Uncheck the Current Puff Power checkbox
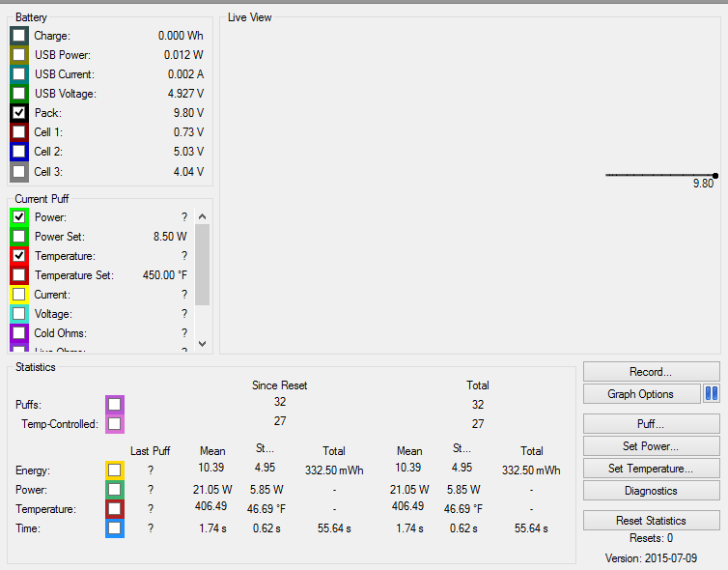Screen dimensions: 728x570 click(19, 217)
